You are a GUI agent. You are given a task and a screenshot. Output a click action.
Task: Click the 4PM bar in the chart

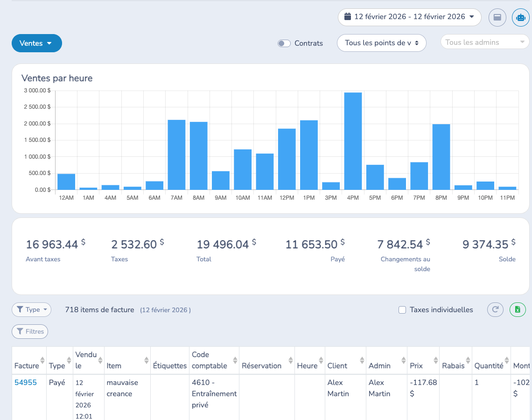[x=353, y=141]
